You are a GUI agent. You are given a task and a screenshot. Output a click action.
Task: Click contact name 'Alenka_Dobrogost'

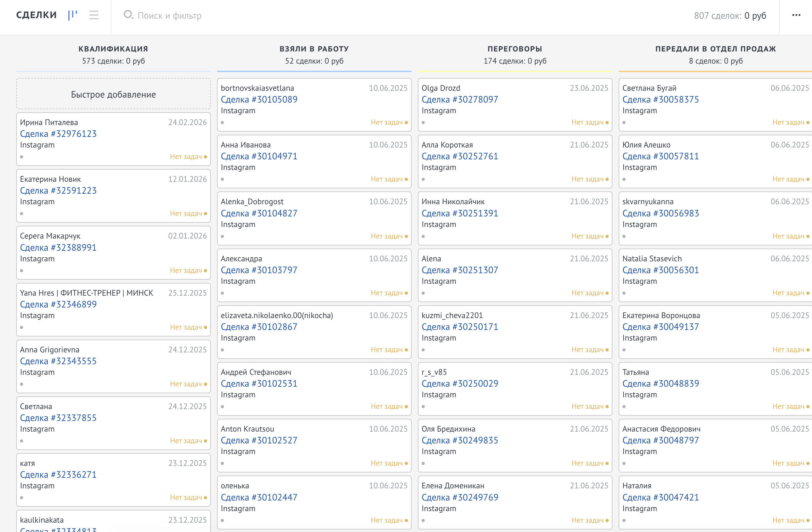[x=252, y=202]
